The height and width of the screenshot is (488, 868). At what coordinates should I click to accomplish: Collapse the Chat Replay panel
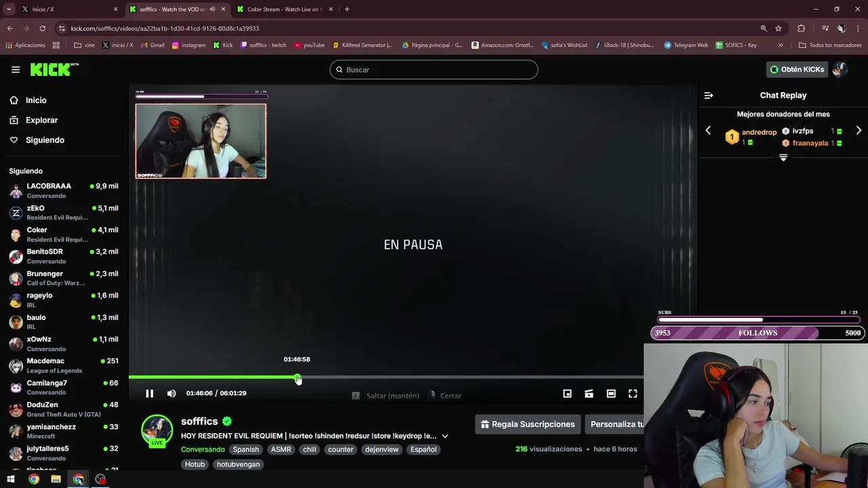pyautogui.click(x=709, y=96)
